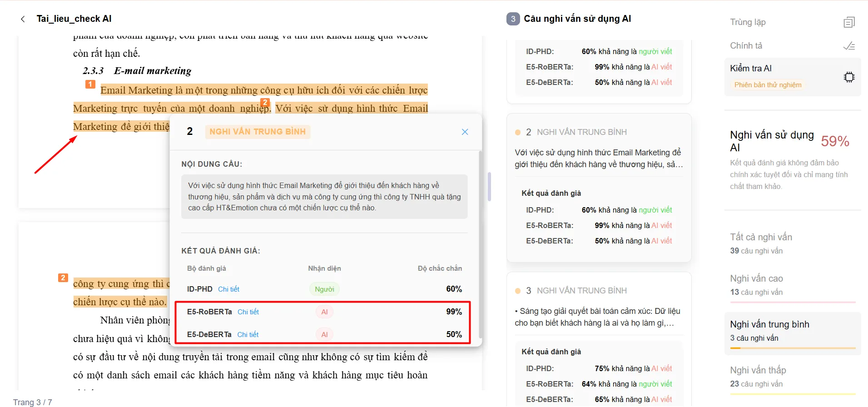Close the sentence detail popup
The image size is (868, 407).
click(x=465, y=132)
